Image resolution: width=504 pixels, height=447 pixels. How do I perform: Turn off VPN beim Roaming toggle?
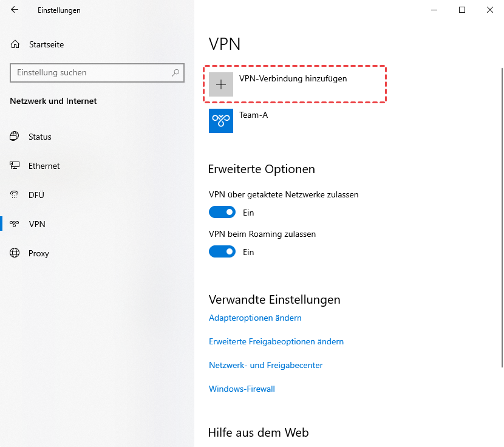tap(222, 251)
